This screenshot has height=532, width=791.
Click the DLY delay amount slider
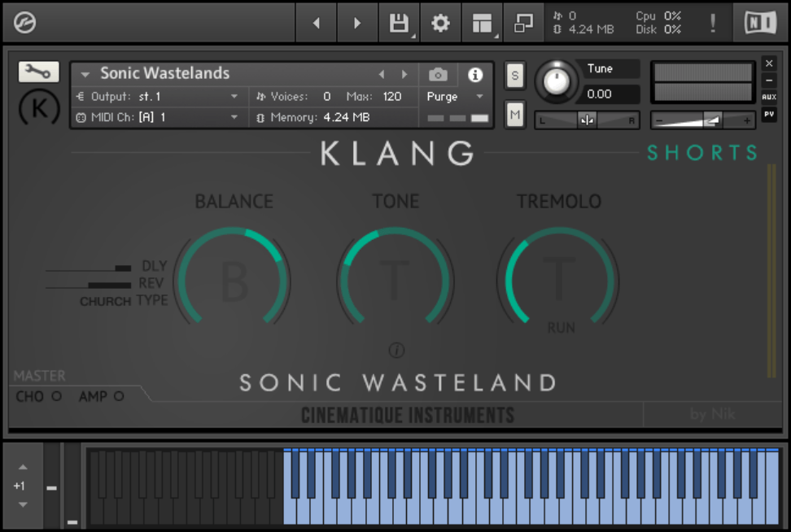[x=88, y=268]
